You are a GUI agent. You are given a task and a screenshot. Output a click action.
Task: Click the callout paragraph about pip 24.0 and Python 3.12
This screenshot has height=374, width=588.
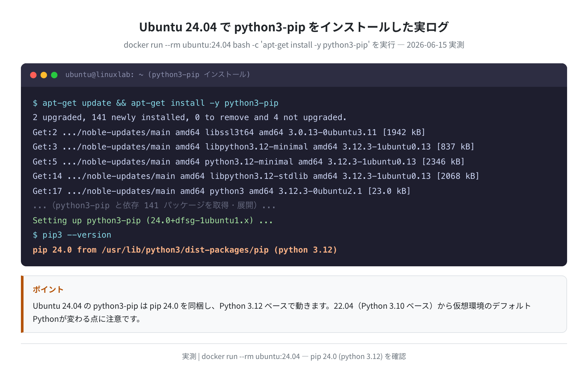click(282, 312)
